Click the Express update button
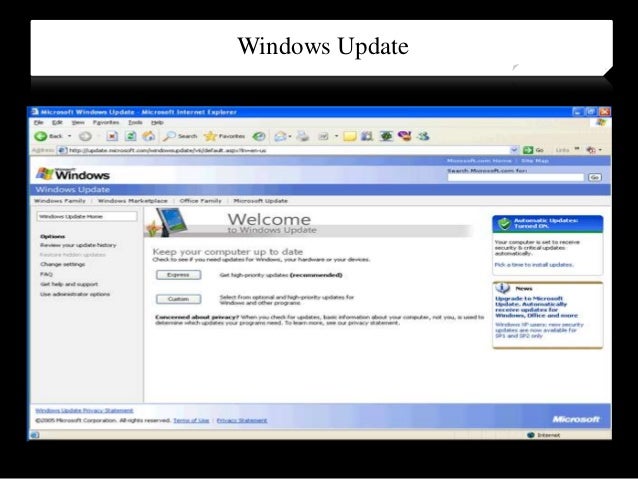Viewport: 638px width, 479px height. [x=179, y=275]
